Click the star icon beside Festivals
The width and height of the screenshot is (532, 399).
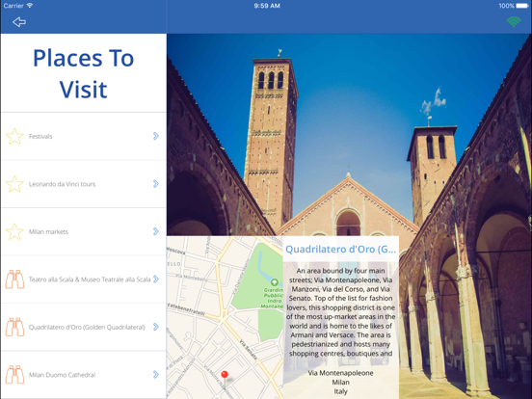14,137
